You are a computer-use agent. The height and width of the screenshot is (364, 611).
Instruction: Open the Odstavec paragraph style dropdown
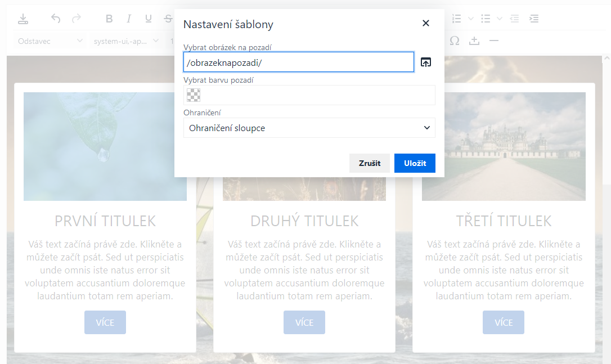[x=50, y=41]
